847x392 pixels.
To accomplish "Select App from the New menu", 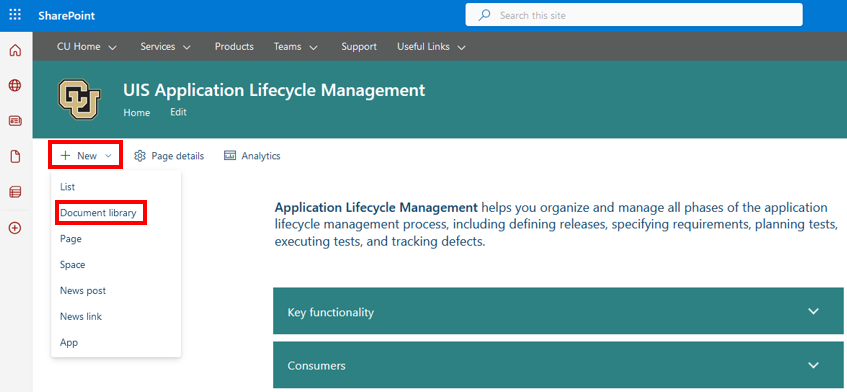I will (116, 342).
